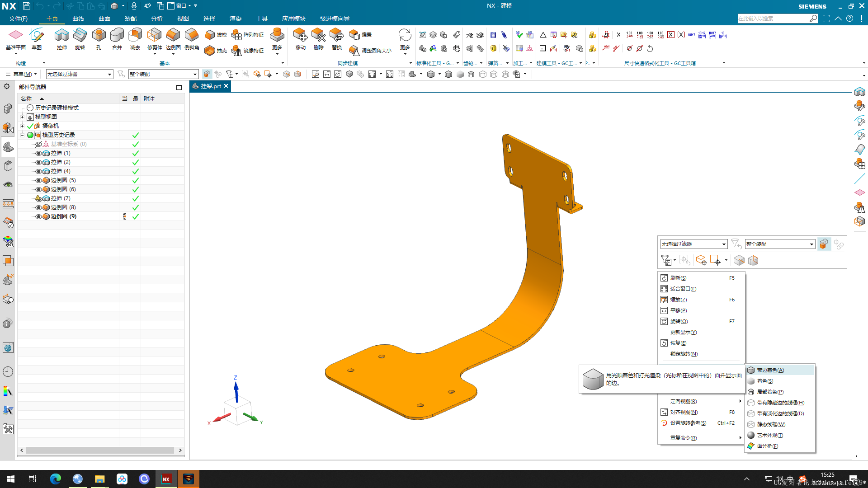Click 刷新(S) in the context menu
Viewport: 868px width, 488px height.
[701, 278]
